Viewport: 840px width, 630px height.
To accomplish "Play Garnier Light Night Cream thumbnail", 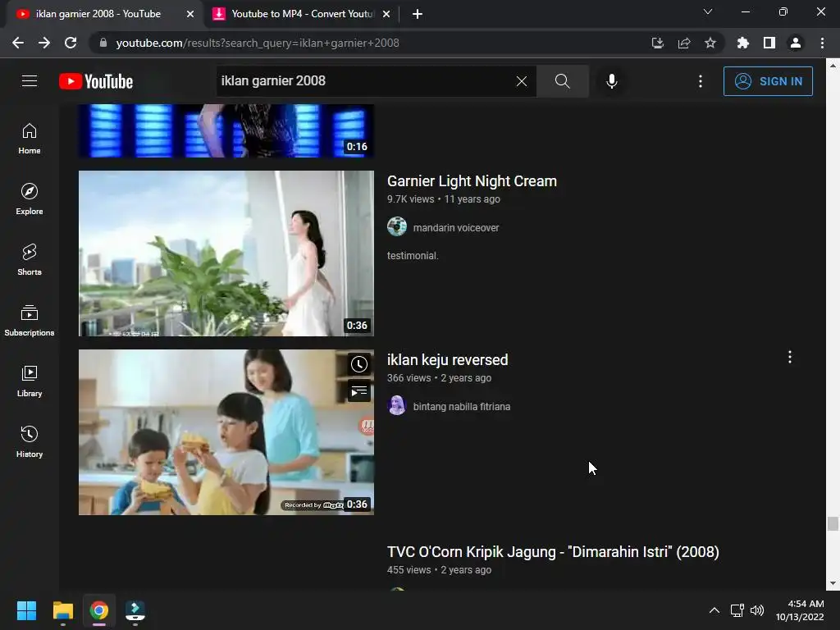I will pyautogui.click(x=226, y=253).
